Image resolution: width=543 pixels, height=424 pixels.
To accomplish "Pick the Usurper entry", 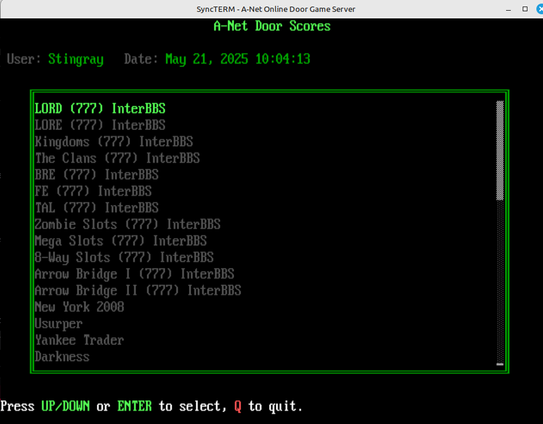I will (59, 324).
